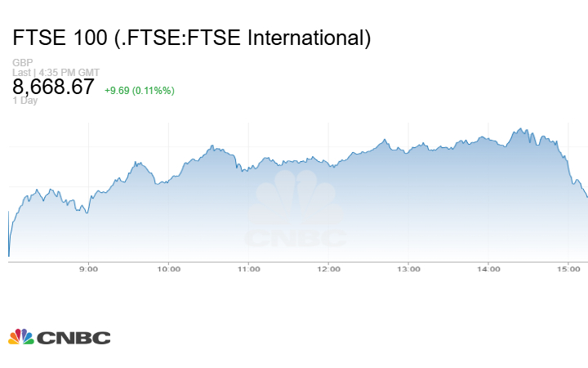Click the Last 4:35 PM GMT timestamp
The image size is (588, 368).
[x=56, y=72]
